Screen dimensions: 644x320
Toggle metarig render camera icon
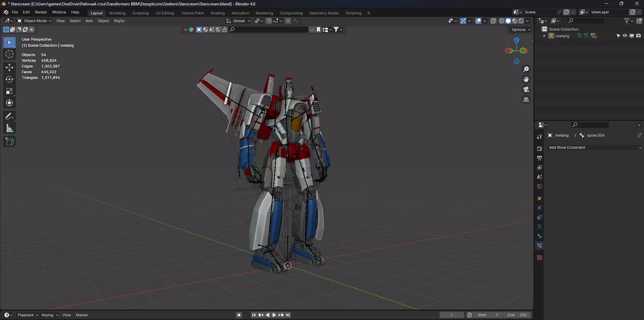coord(638,36)
